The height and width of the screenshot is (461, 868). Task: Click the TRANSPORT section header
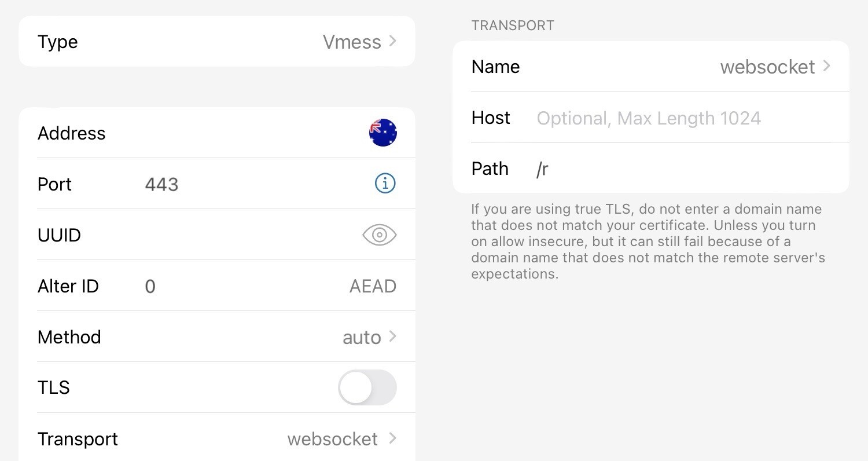[512, 25]
